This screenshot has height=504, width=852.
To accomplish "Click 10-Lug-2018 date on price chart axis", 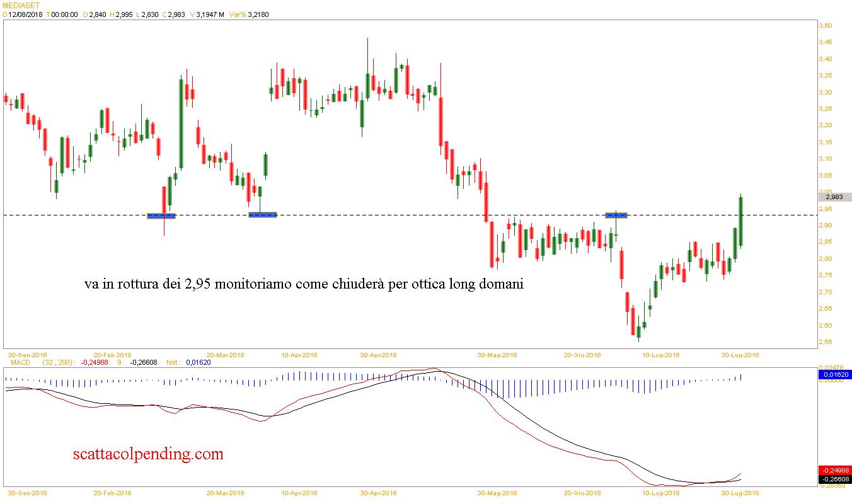I will tap(660, 355).
